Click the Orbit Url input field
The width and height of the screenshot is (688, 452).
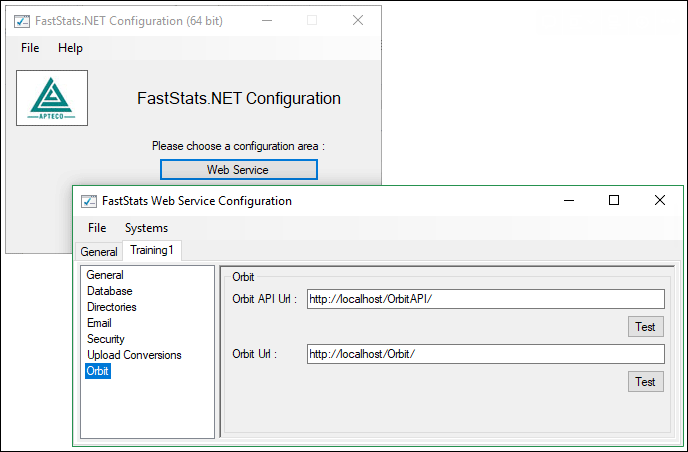click(x=486, y=354)
